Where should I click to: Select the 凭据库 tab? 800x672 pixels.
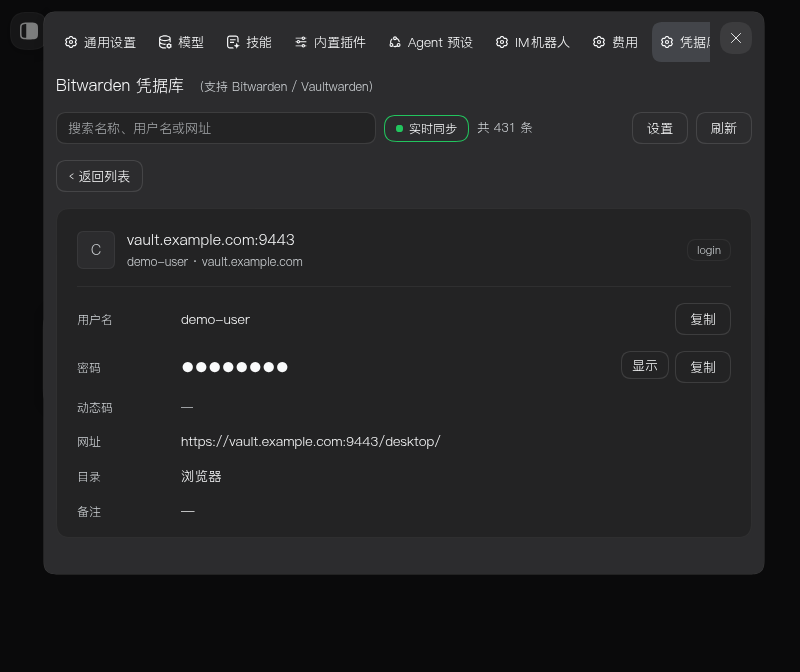(682, 42)
